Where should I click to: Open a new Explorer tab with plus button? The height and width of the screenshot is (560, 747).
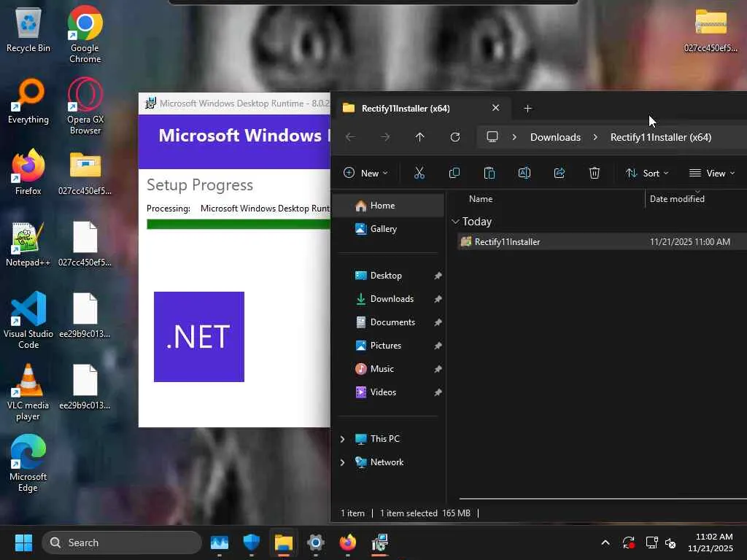pyautogui.click(x=527, y=109)
